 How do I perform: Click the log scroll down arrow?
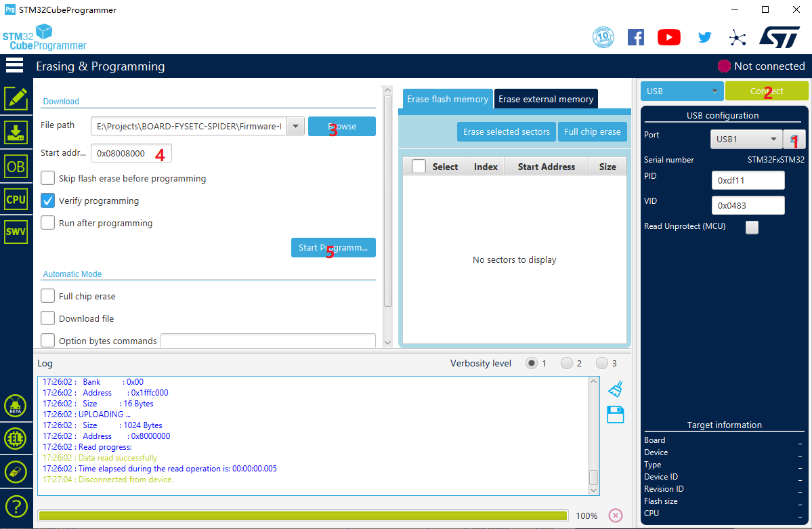593,490
